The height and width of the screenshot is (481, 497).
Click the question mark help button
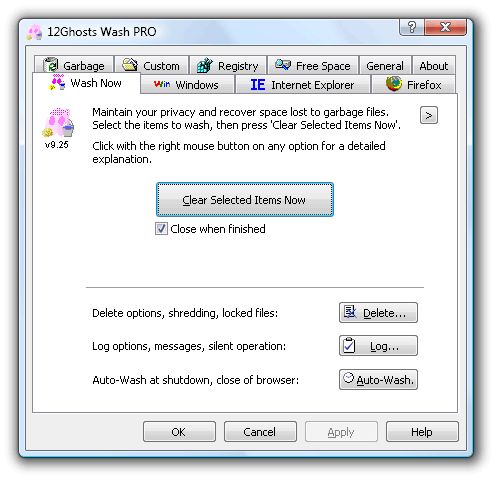(412, 27)
